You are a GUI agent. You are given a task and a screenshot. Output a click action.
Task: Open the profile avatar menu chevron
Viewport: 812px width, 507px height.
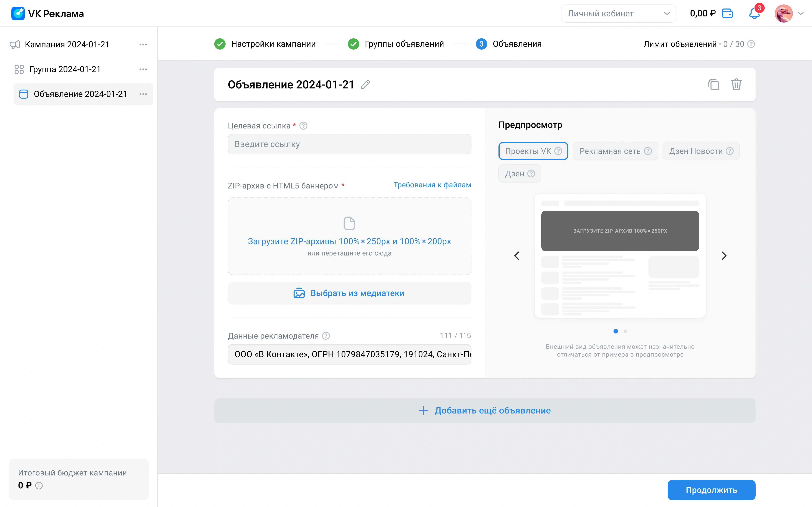tap(801, 14)
